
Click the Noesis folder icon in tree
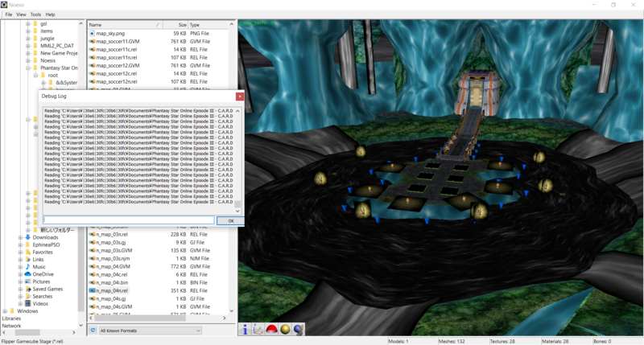[x=35, y=60]
